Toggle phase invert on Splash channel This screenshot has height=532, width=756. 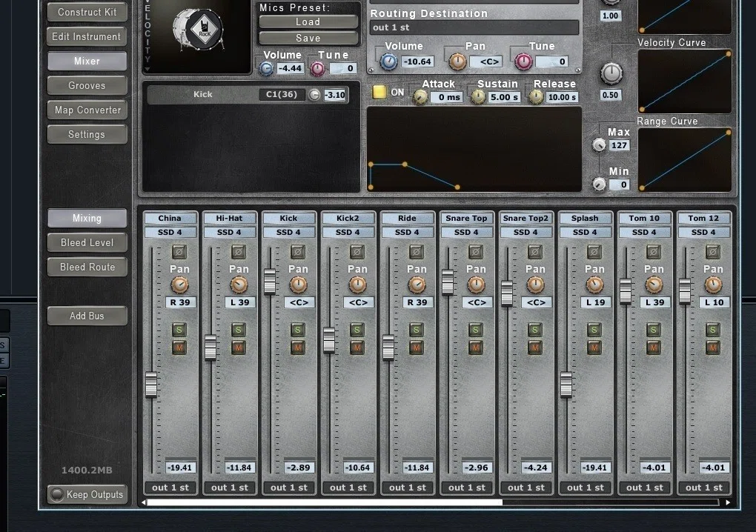click(x=594, y=251)
